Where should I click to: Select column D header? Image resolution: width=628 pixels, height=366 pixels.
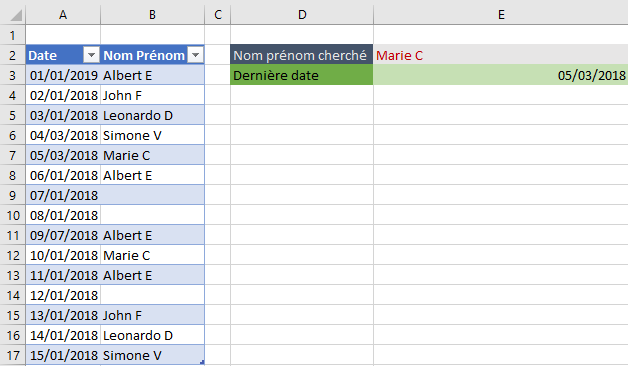302,15
